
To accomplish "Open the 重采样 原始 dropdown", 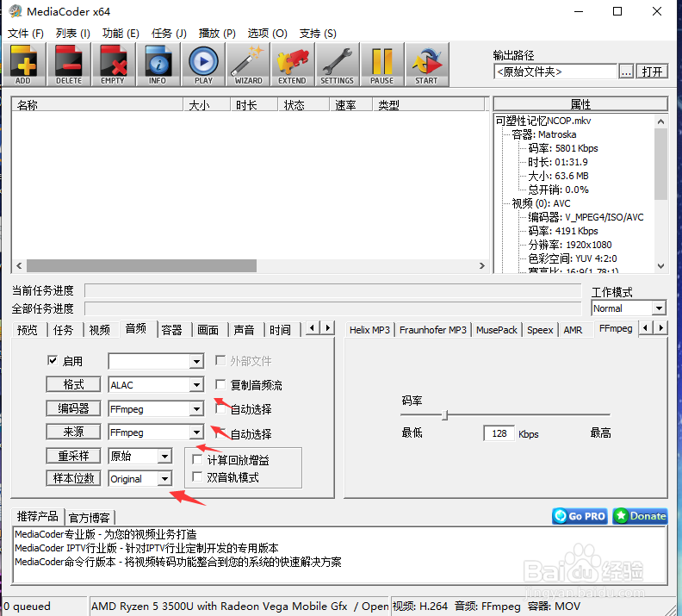I will (164, 456).
